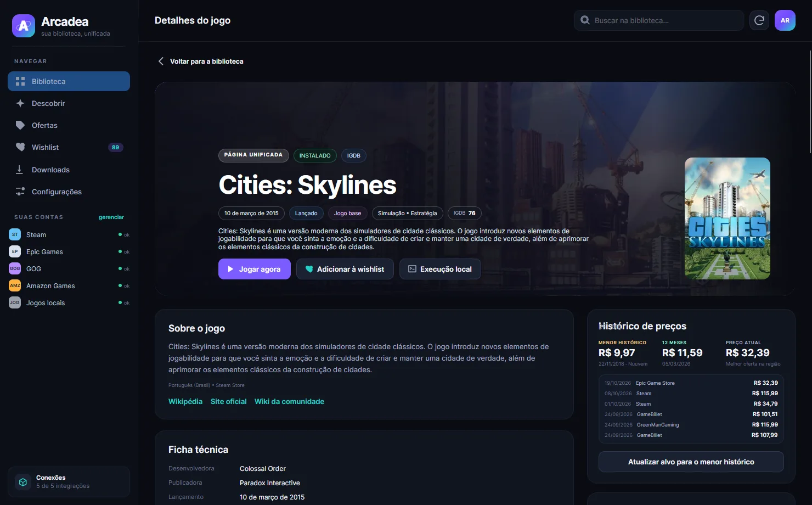Open Wiki da comunidade link

[289, 401]
